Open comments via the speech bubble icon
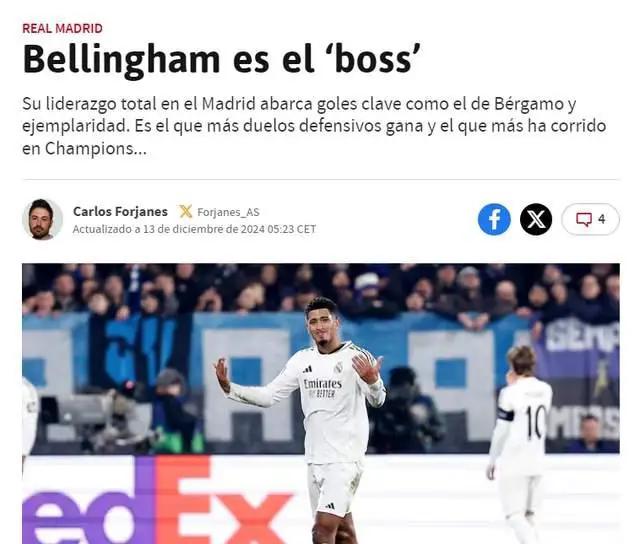The image size is (640, 544). (584, 219)
